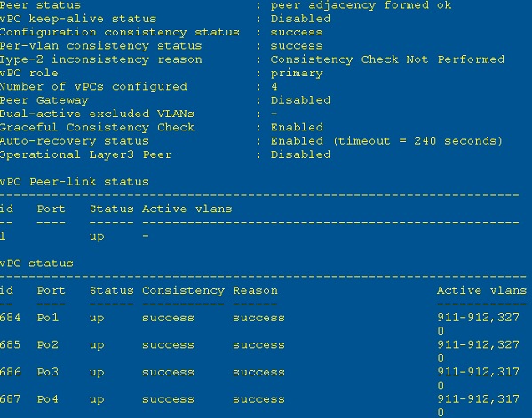Click the vPC keep-alive status Disabled value
Image resolution: width=532 pixels, height=418 pixels.
click(300, 19)
